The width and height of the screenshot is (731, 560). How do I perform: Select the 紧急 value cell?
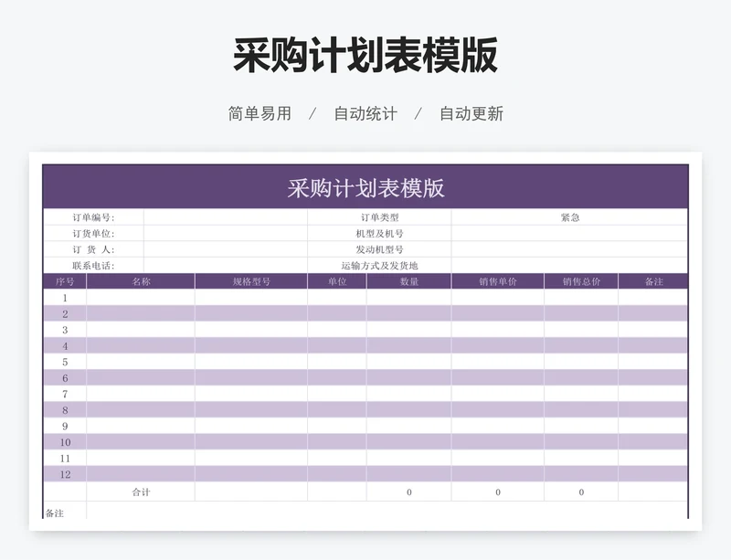pos(569,217)
